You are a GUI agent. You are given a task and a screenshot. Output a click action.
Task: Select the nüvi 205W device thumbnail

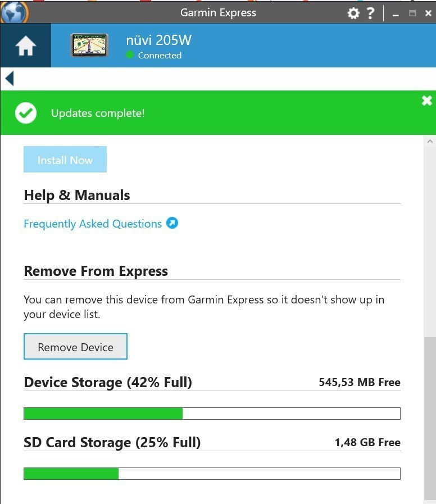(x=89, y=46)
